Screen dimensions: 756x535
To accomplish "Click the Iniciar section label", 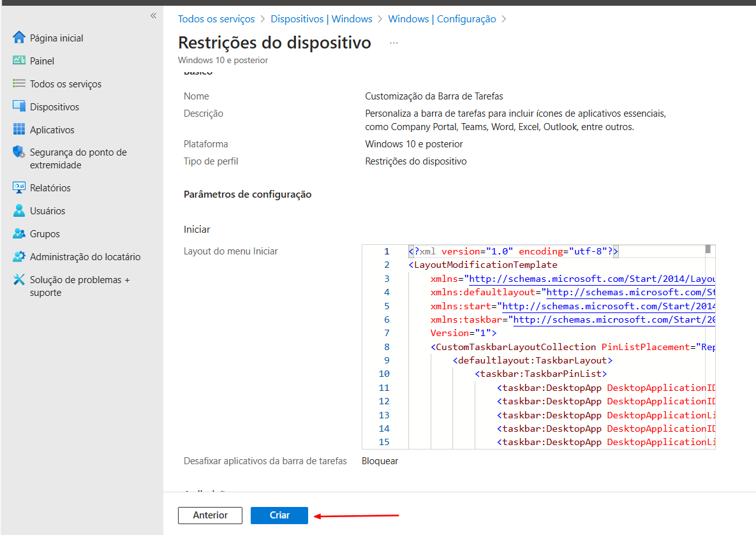I will pos(196,230).
